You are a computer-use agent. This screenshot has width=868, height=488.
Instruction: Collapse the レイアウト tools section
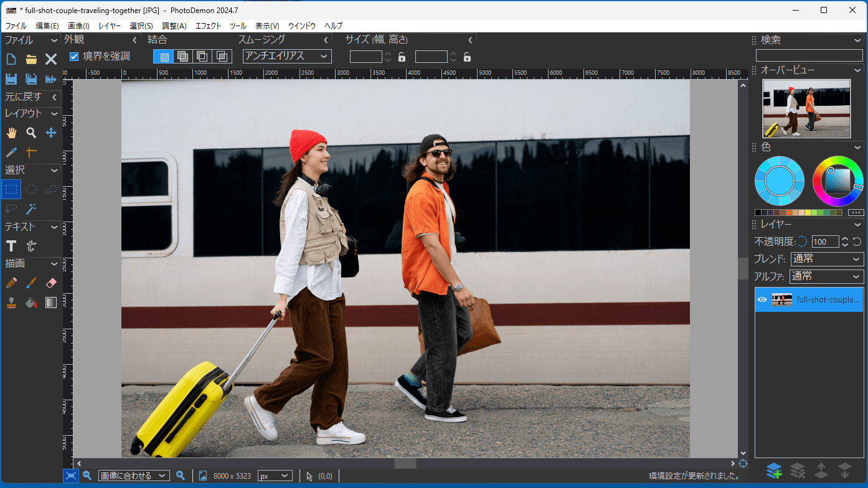coord(55,114)
